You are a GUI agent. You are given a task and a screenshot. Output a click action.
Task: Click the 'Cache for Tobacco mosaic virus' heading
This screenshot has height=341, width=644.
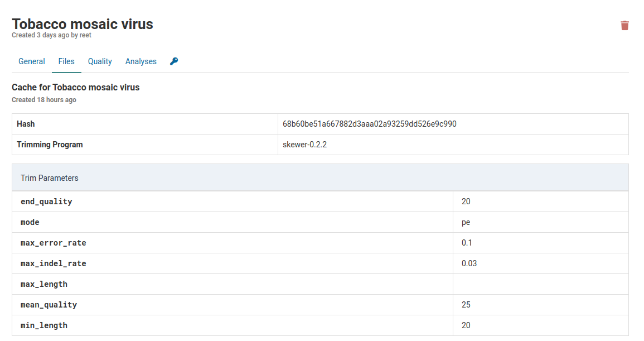pyautogui.click(x=75, y=87)
